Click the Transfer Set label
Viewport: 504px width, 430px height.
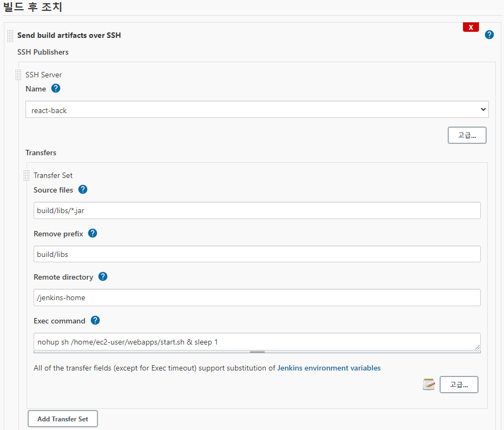53,175
